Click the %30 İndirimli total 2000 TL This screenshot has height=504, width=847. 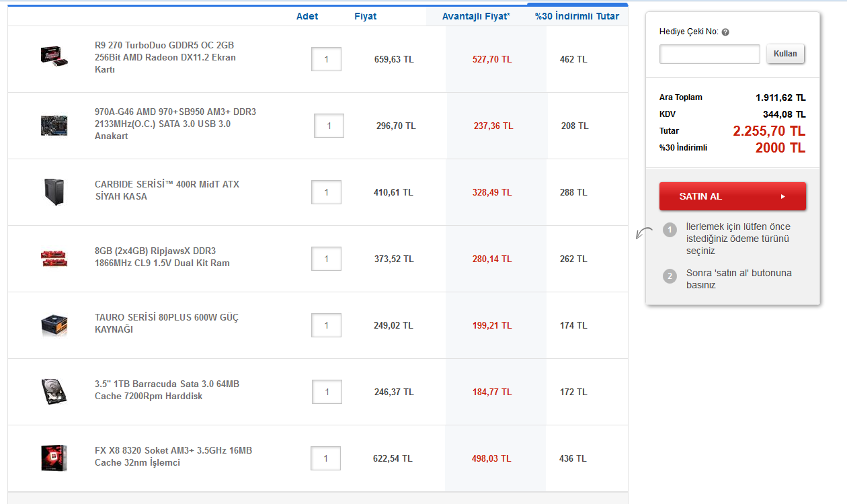coord(780,148)
